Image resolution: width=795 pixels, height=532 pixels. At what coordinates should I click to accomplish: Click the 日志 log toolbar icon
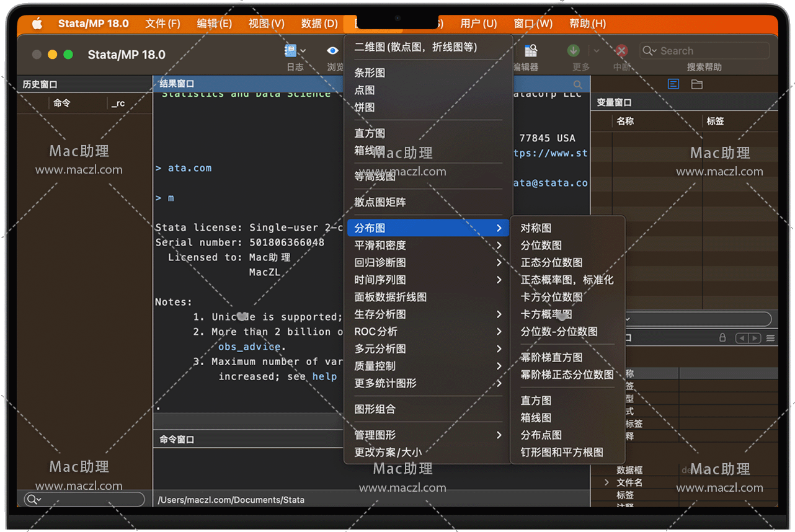click(x=291, y=51)
